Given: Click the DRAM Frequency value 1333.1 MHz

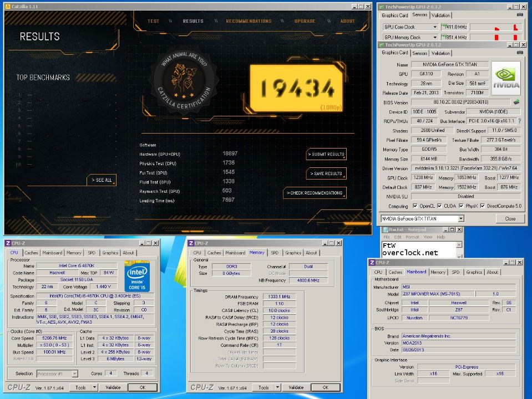Looking at the screenshot, I should click(x=279, y=296).
